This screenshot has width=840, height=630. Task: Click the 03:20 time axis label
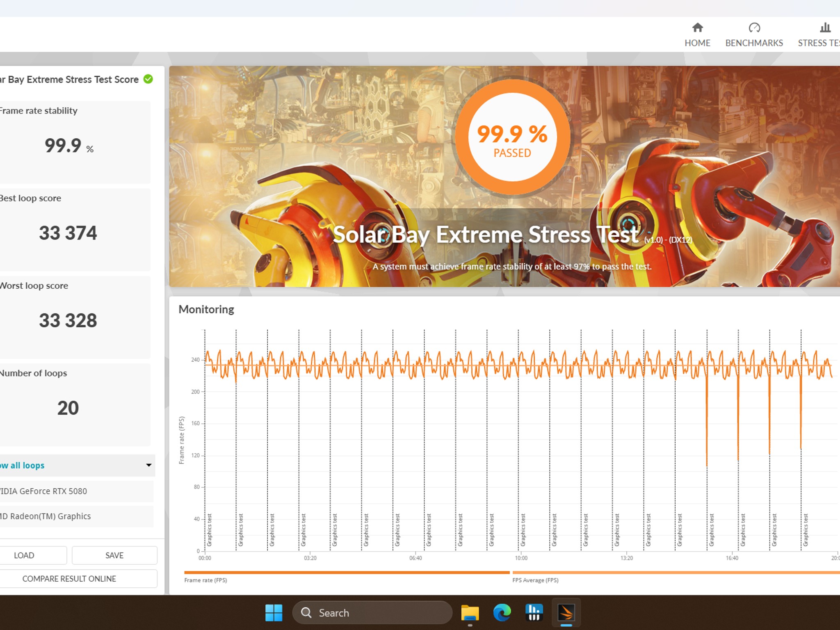click(310, 558)
